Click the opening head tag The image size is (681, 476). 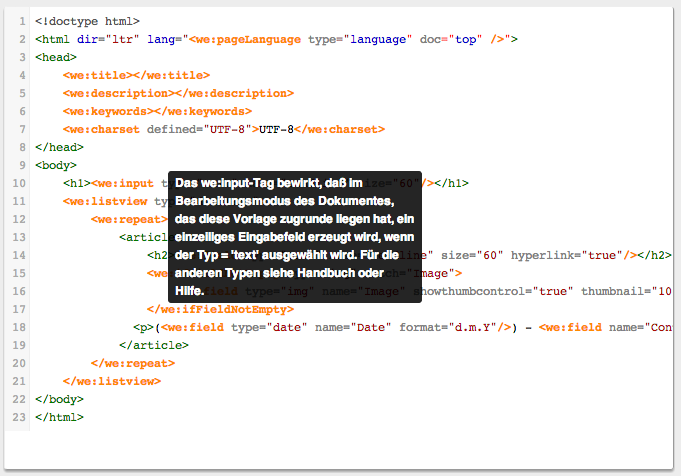tap(55, 57)
